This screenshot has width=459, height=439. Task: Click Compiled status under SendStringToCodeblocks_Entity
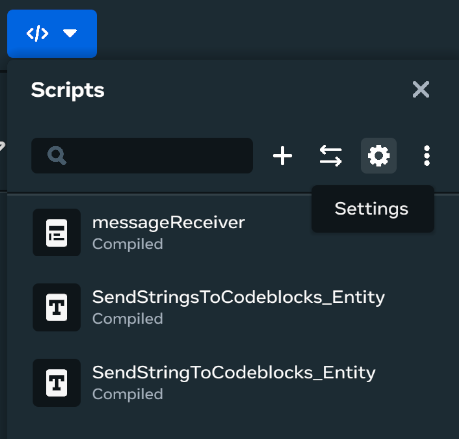click(128, 394)
